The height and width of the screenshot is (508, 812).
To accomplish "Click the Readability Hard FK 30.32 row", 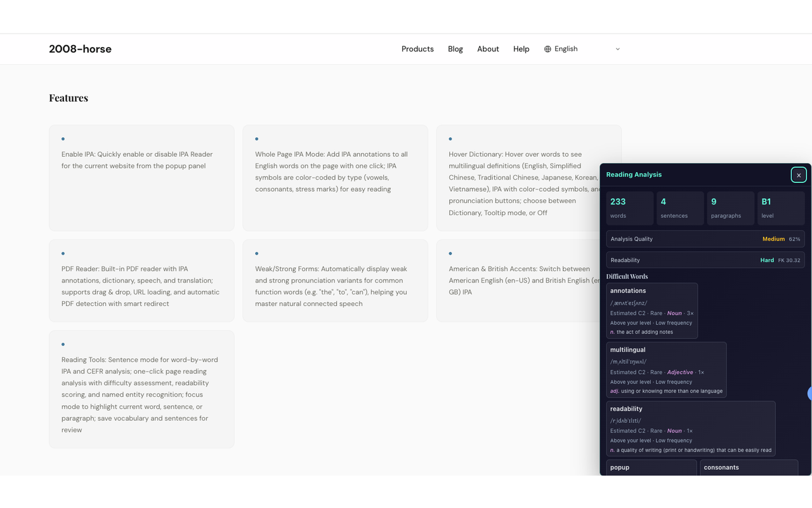I will tap(705, 260).
